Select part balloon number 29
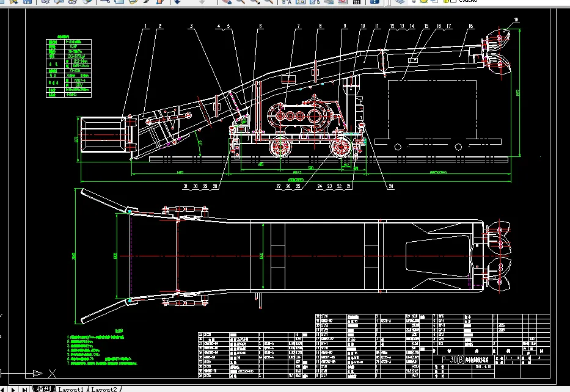This screenshot has height=392, width=570. pyautogui.click(x=205, y=186)
